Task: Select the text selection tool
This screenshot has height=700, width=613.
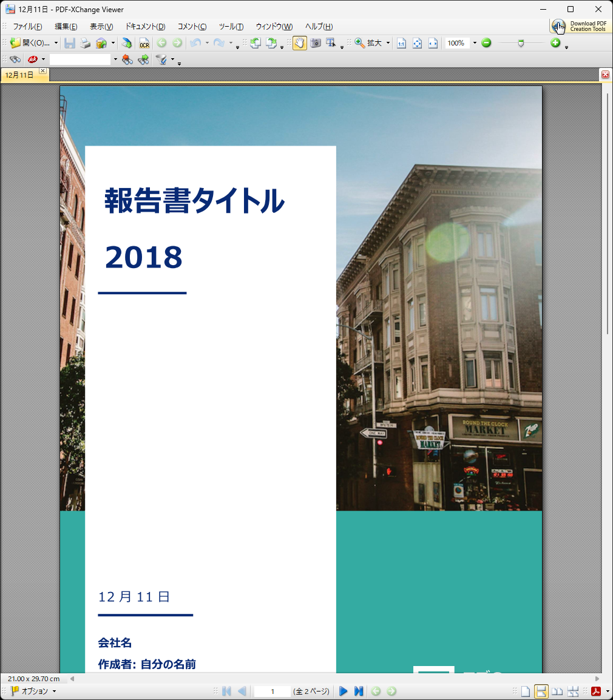Action: pyautogui.click(x=331, y=43)
